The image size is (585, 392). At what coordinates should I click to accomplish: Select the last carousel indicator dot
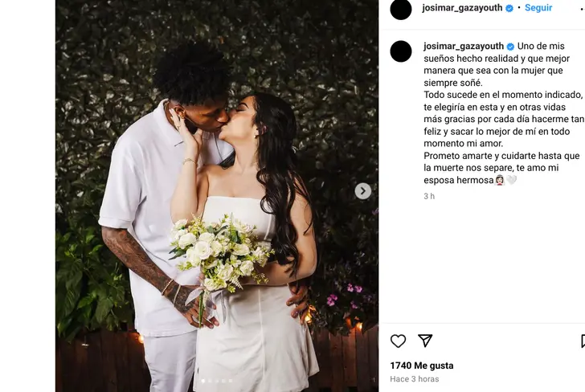[231, 381]
